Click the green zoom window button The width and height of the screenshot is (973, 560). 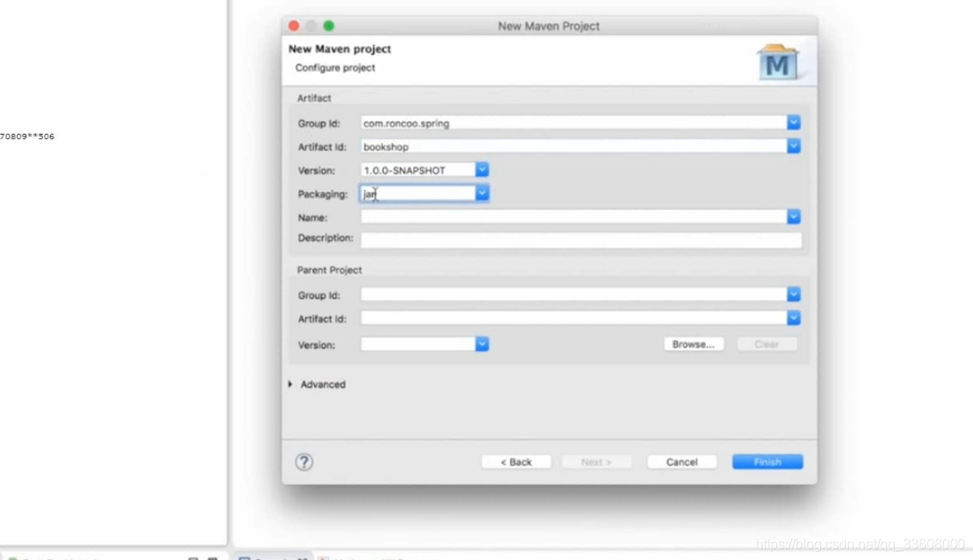[329, 26]
